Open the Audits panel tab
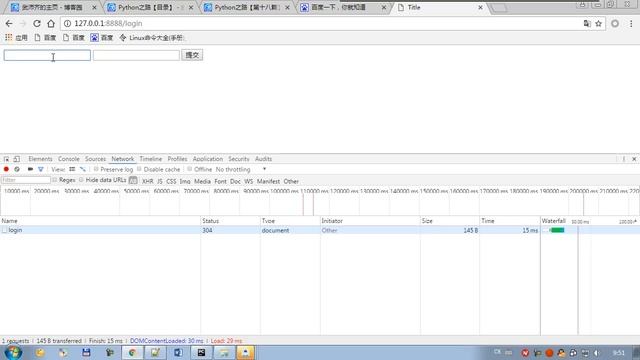This screenshot has height=360, width=640. tap(263, 159)
